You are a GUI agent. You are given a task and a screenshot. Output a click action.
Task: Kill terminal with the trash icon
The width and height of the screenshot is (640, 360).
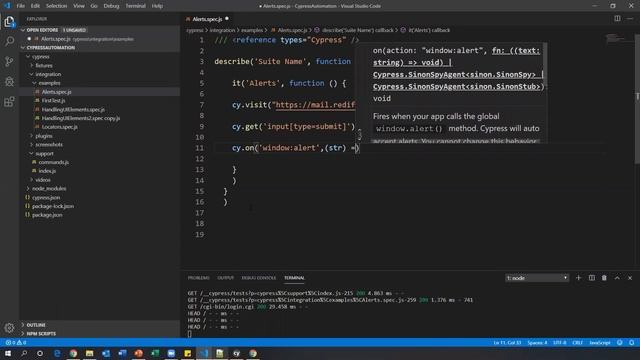click(x=604, y=278)
